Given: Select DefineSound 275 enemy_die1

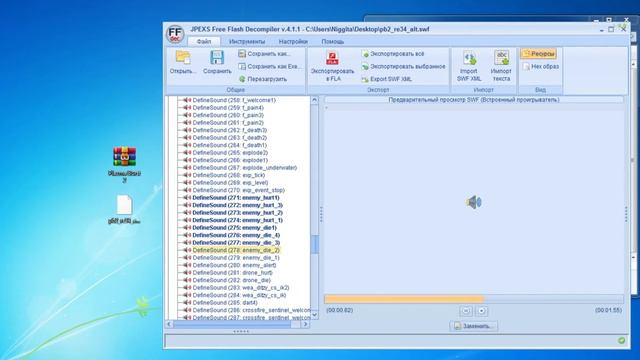Looking at the screenshot, I should coord(235,228).
